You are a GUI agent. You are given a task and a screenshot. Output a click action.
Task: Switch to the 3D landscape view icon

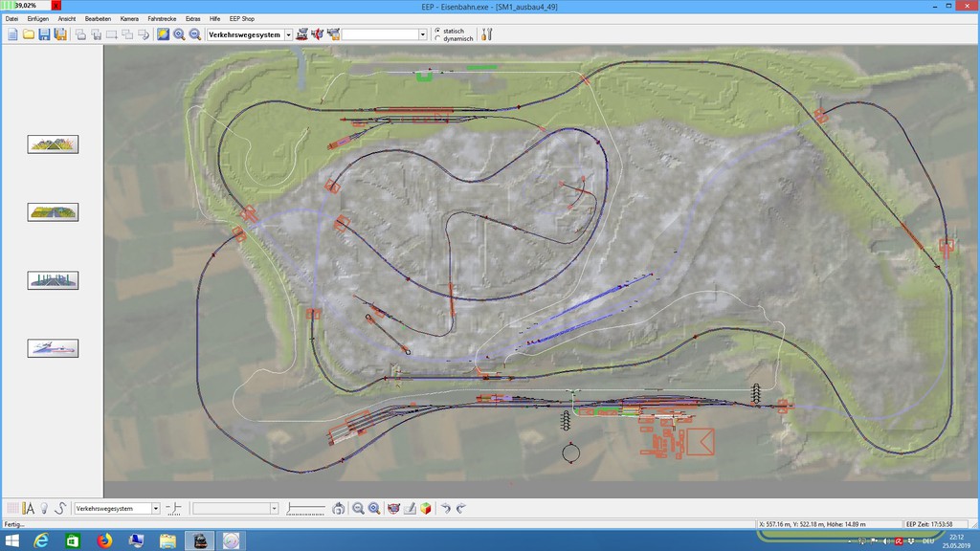click(163, 34)
